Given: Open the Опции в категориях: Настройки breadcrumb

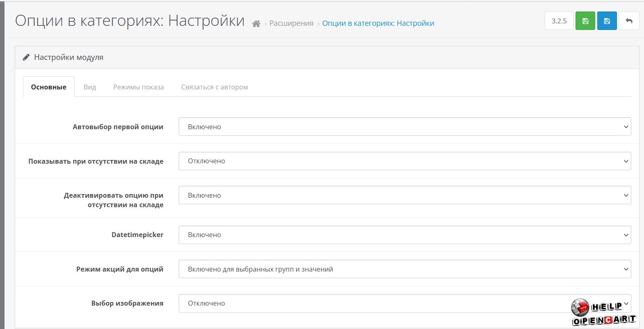Looking at the screenshot, I should (378, 23).
